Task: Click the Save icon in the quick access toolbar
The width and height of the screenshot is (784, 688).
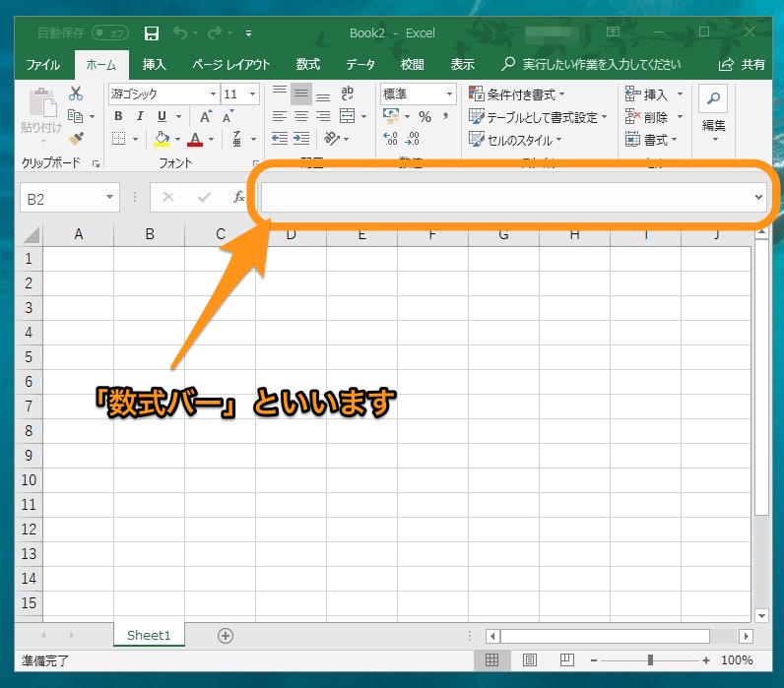Action: [x=151, y=33]
